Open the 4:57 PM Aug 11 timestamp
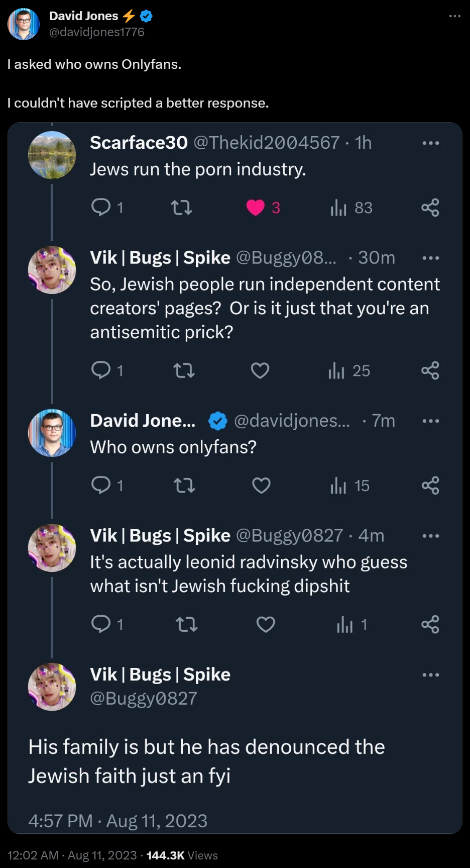Image resolution: width=470 pixels, height=868 pixels. [x=117, y=821]
